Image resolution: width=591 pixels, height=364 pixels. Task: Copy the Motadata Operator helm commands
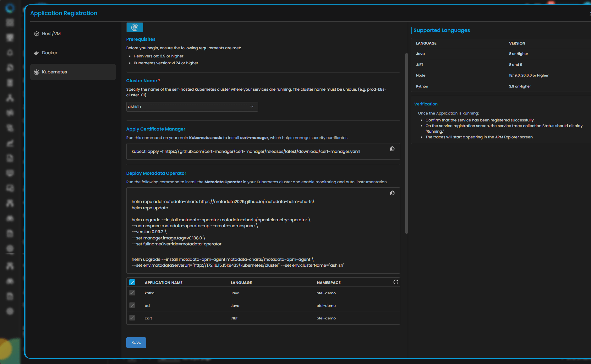392,193
